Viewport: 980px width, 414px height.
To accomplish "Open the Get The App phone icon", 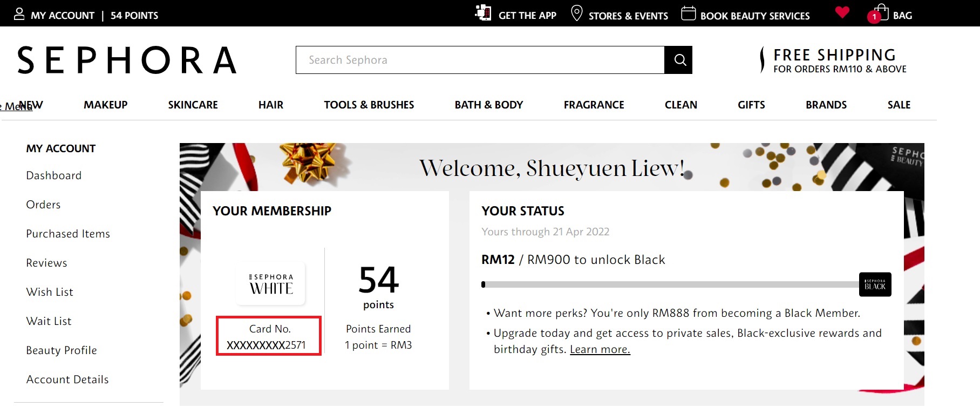I will [x=483, y=12].
